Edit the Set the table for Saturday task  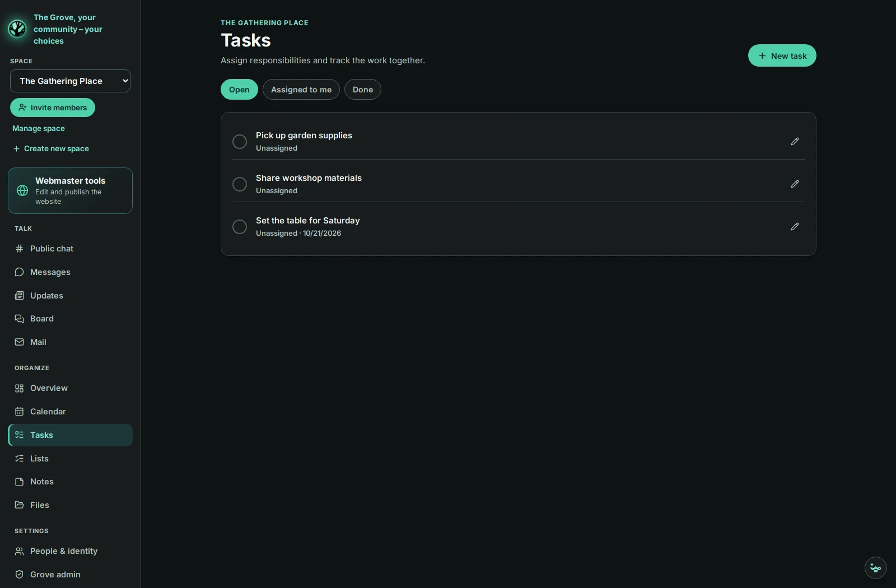tap(795, 227)
